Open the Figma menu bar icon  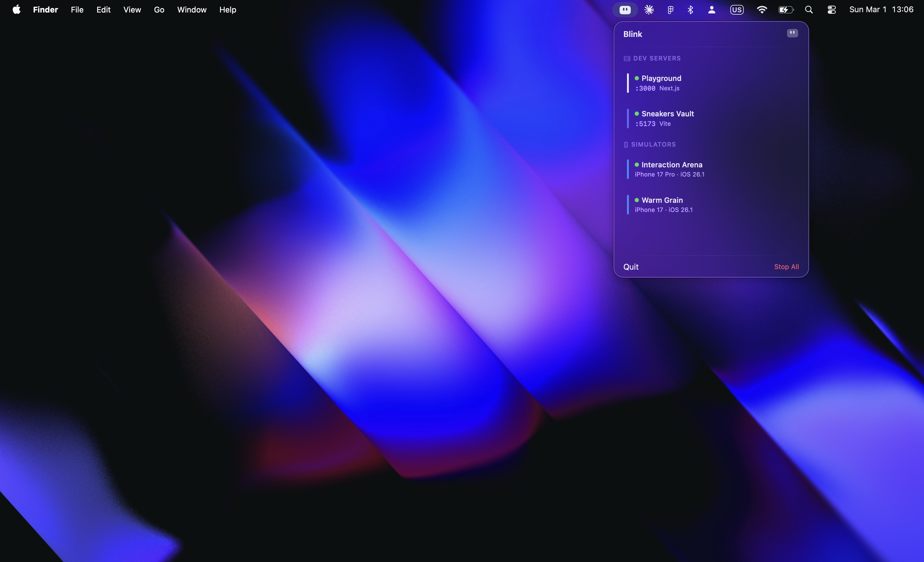click(670, 10)
